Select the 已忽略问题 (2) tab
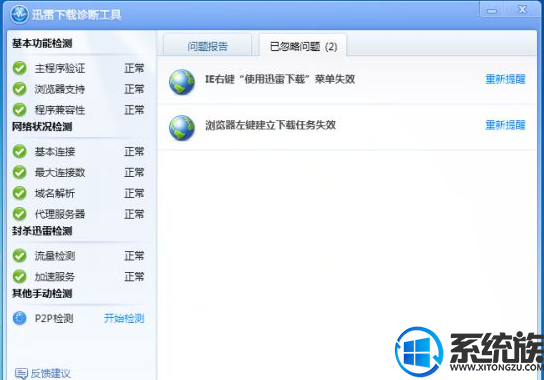Viewport: 544px width, 380px height. point(303,45)
